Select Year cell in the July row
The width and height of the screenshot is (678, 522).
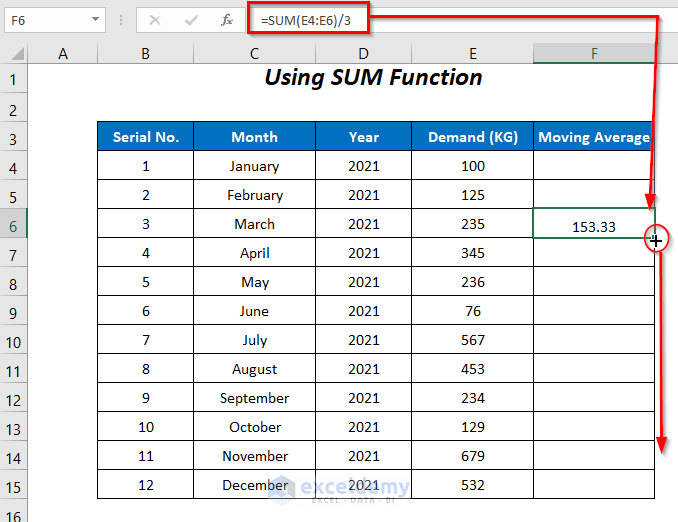tap(363, 339)
